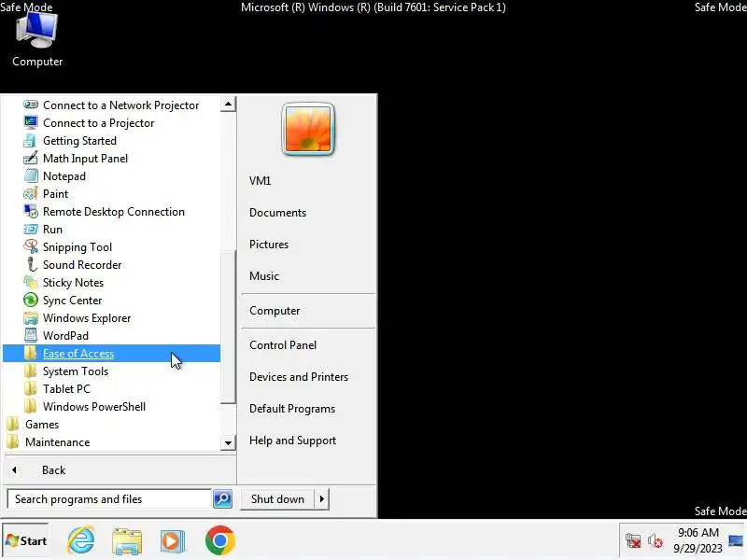Launch Windows Media Player from taskbar
The image size is (747, 560).
tap(173, 540)
